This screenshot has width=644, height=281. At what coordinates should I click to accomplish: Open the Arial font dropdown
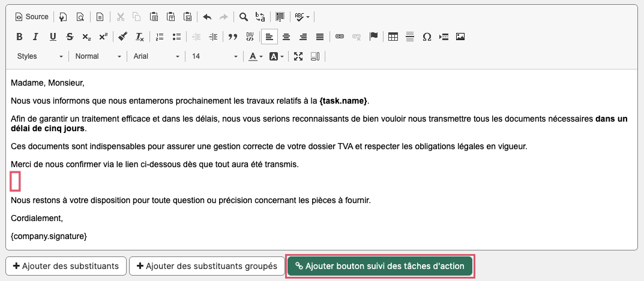[157, 56]
